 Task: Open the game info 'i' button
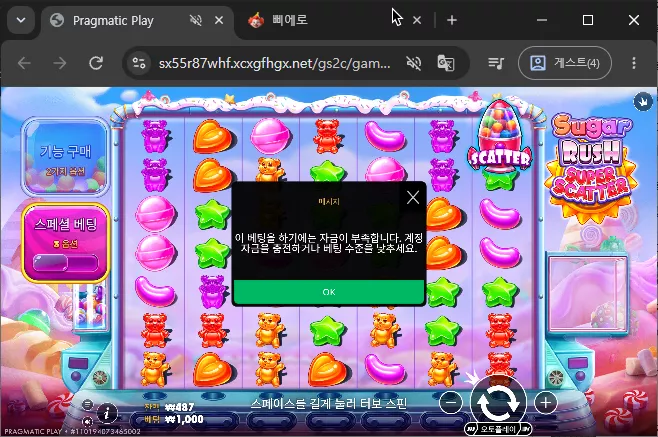click(x=107, y=413)
